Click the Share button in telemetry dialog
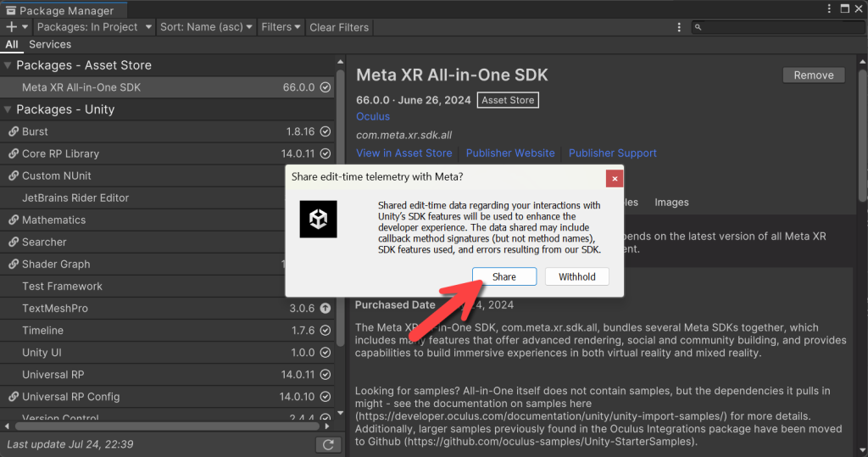The image size is (868, 457). point(504,276)
